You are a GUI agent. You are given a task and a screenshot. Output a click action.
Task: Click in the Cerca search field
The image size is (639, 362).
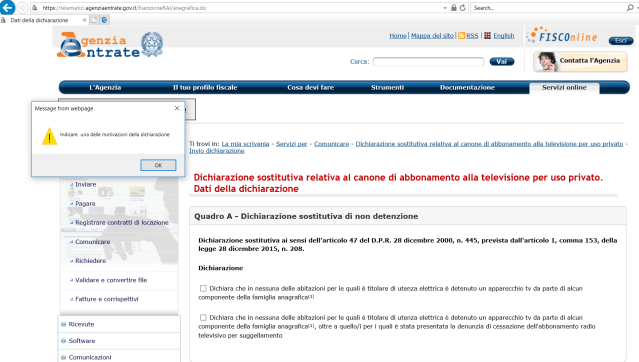(x=428, y=62)
